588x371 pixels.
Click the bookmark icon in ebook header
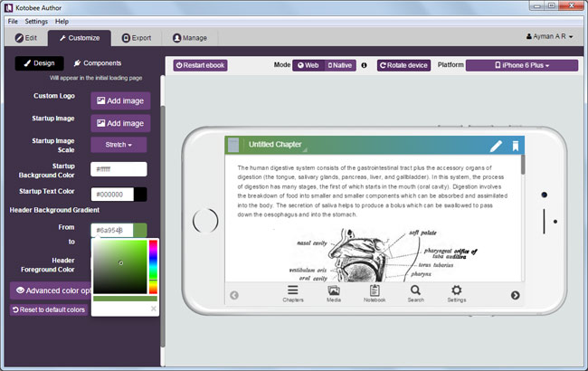pos(516,146)
